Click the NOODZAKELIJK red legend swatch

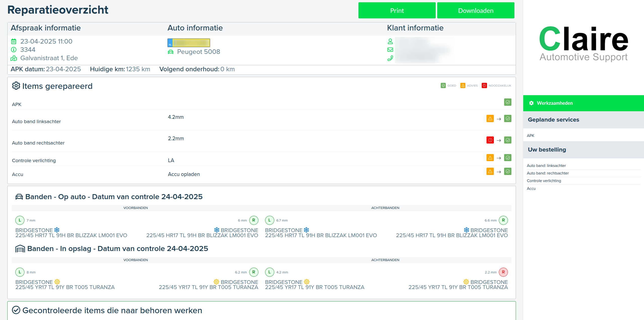[x=484, y=86]
